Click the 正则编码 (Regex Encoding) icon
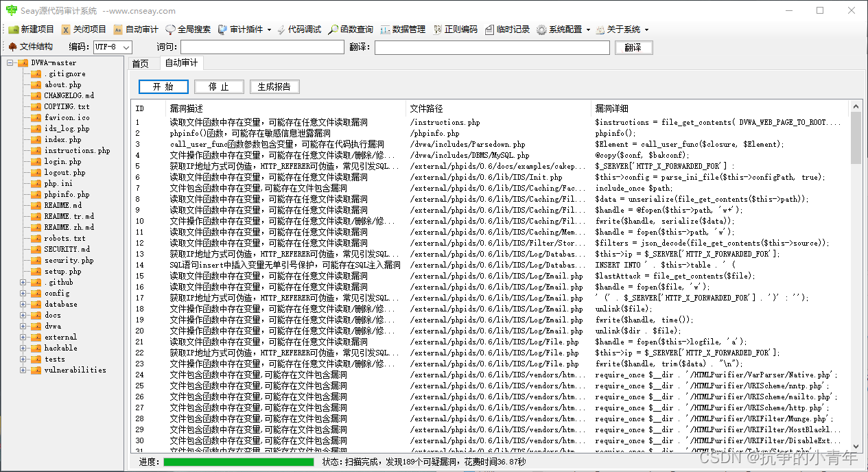The image size is (868, 472). pyautogui.click(x=456, y=29)
